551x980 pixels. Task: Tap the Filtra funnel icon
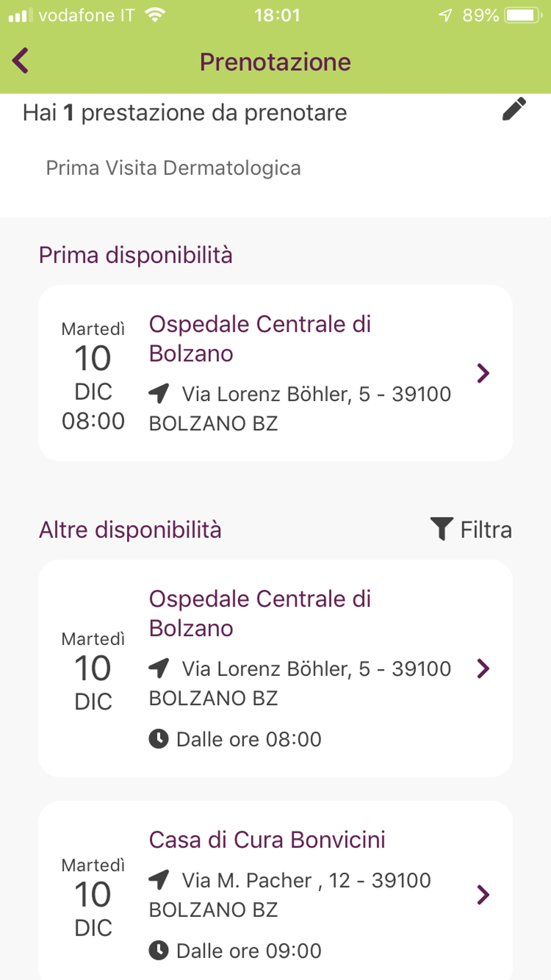(x=441, y=528)
